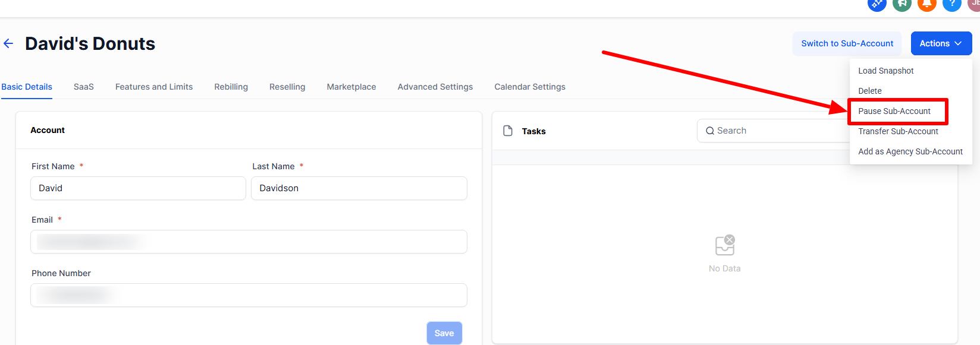This screenshot has width=980, height=345.
Task: Click the Email field label
Action: [x=42, y=220]
